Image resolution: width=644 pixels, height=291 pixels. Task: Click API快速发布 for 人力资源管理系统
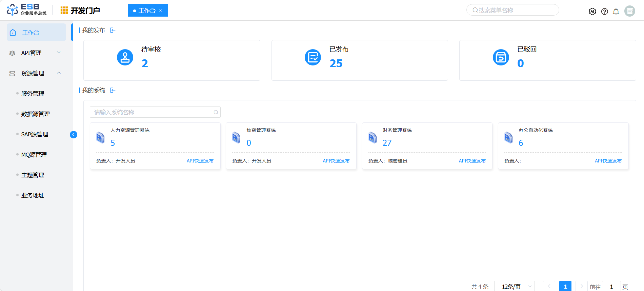click(200, 161)
